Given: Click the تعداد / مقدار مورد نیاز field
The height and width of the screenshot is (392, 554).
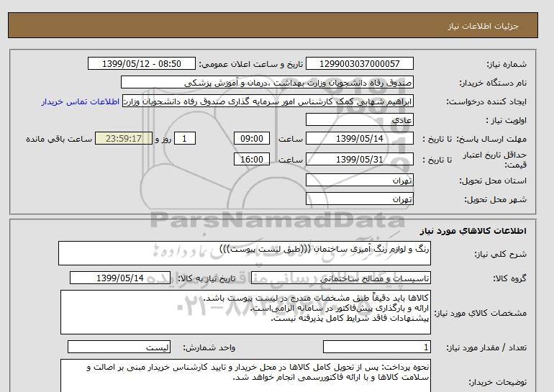Looking at the screenshot, I should (x=376, y=347).
